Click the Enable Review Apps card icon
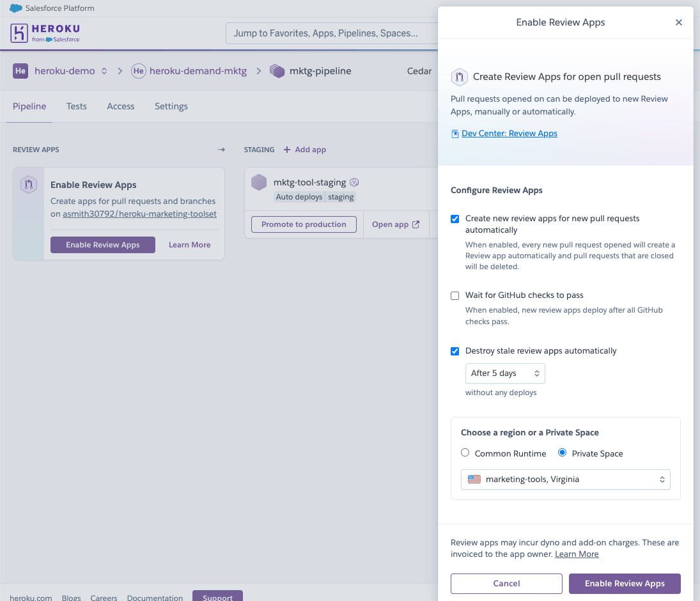The height and width of the screenshot is (601, 700). click(29, 184)
